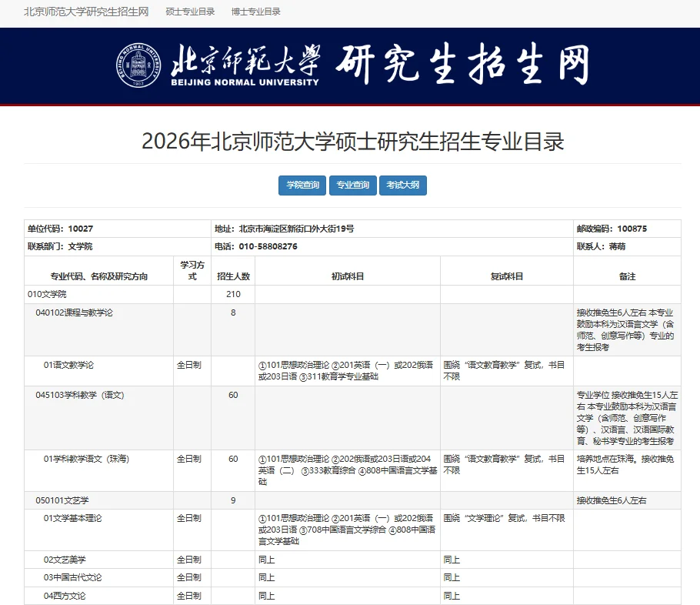This screenshot has width=700, height=605.
Task: Click the 03中国古代文论 direction
Action: click(x=73, y=578)
